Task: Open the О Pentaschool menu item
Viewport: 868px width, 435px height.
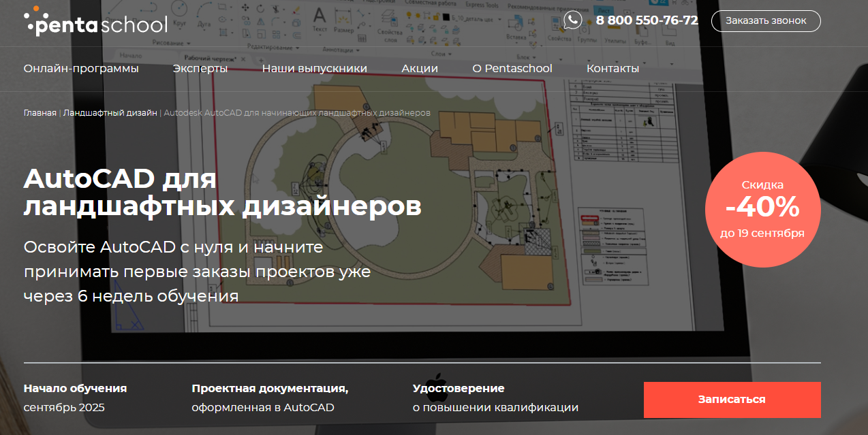Action: [512, 69]
